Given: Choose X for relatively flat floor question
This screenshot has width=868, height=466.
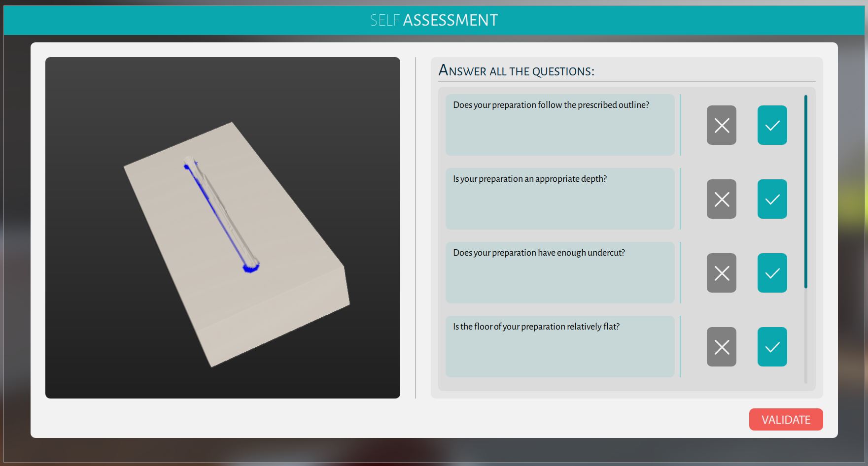Looking at the screenshot, I should coord(722,347).
